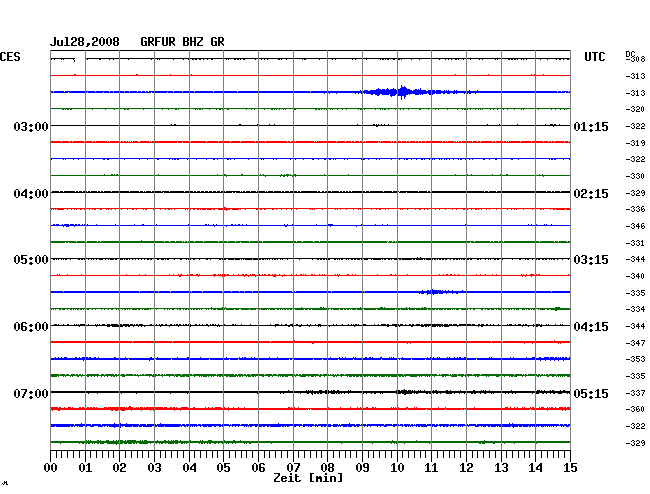
Task: Click the 01:15 UTC time label
Action: (591, 126)
